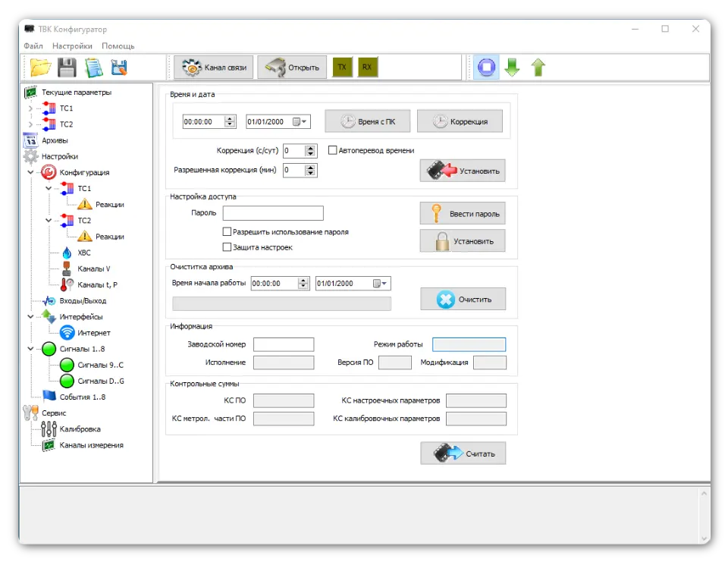
Task: Toggle the Защита настроек checkbox
Action: (227, 247)
